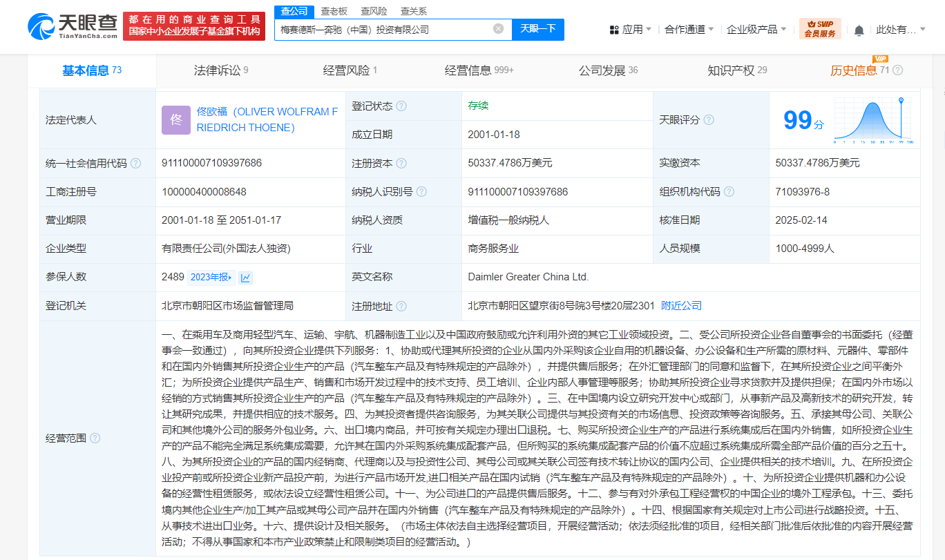Open the 企业级产品 dropdown
This screenshot has height=560, width=945.
click(756, 30)
